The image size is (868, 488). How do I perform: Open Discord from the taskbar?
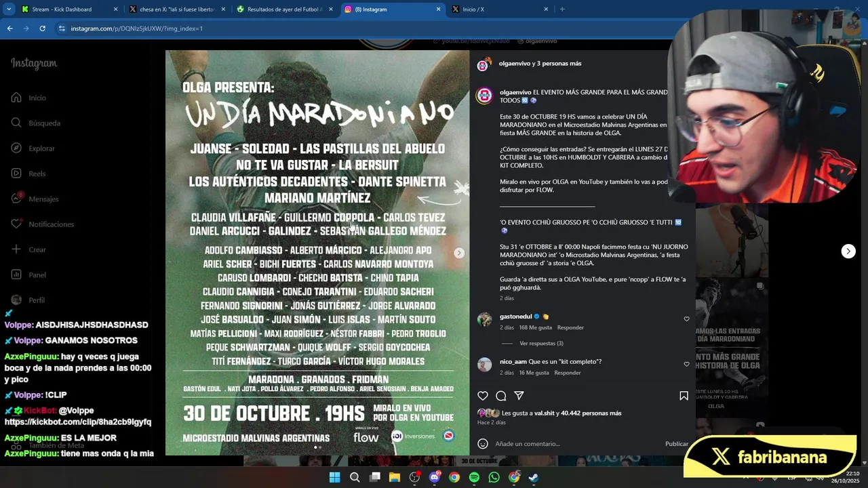click(x=435, y=477)
